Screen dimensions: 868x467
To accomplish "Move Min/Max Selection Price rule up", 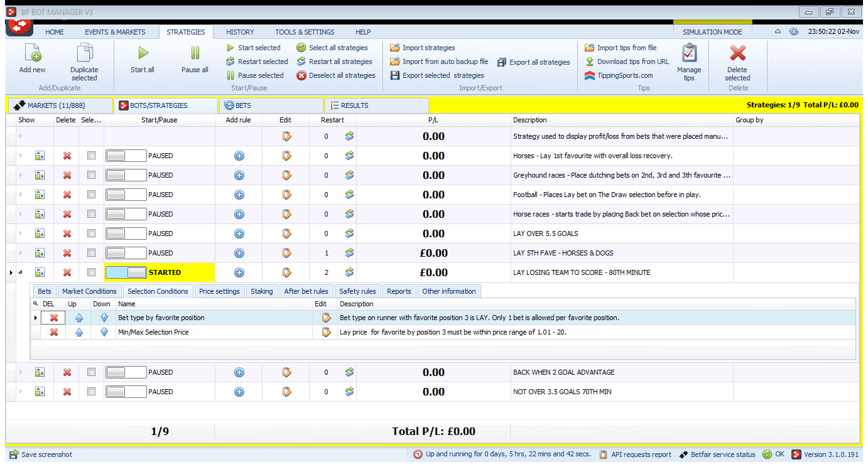I will tap(79, 332).
